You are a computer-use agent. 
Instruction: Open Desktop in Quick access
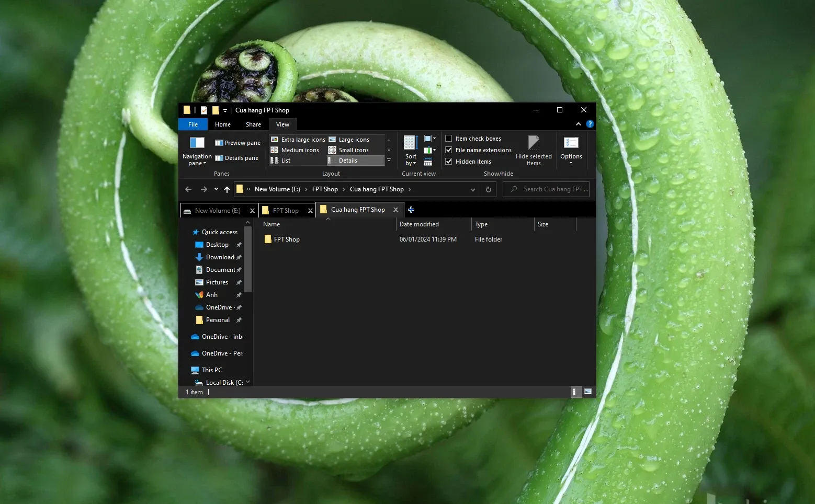[217, 245]
